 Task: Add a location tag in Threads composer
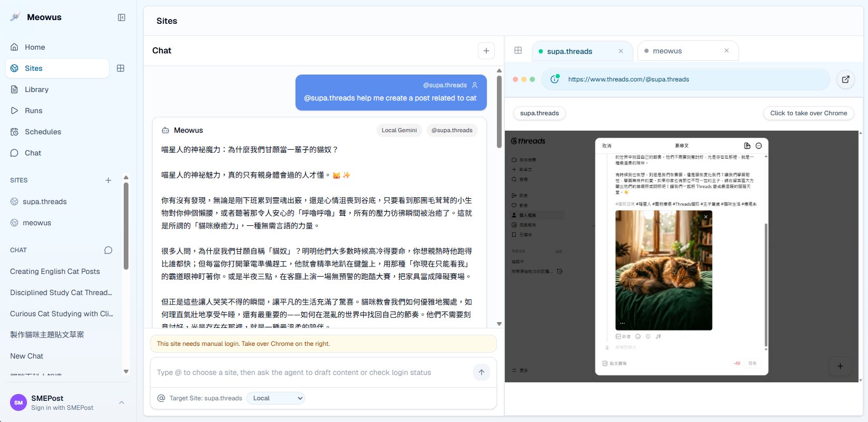click(648, 336)
